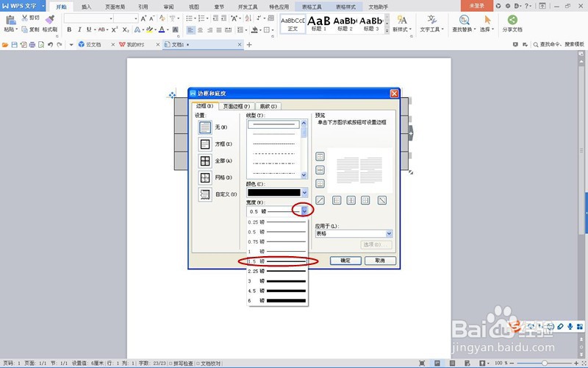
Task: Choose the 1.5 磅 width option
Action: coord(277,261)
